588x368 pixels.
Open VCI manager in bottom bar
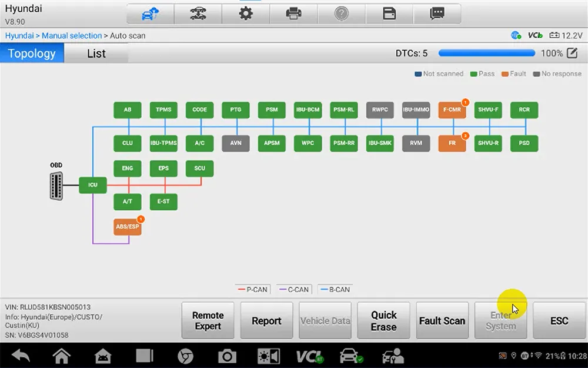309,356
